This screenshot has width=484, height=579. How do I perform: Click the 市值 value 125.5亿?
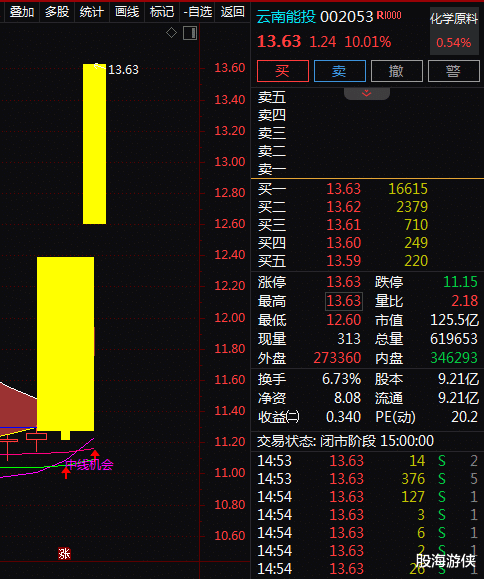point(454,320)
